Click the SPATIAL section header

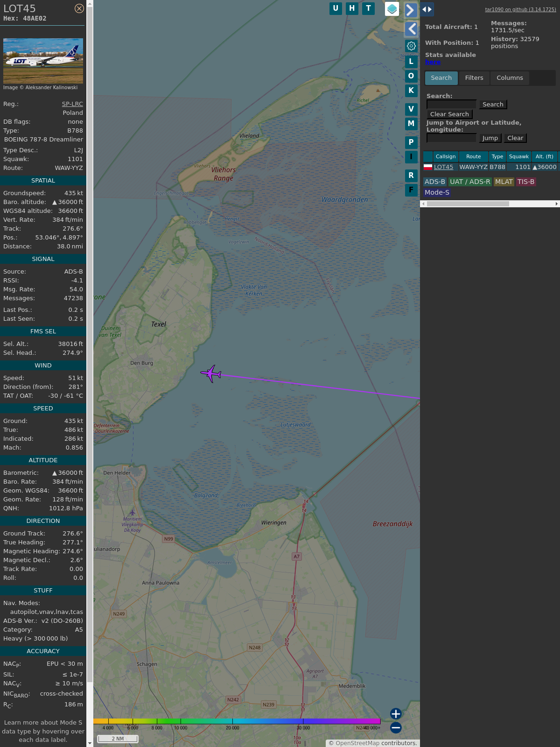(43, 181)
